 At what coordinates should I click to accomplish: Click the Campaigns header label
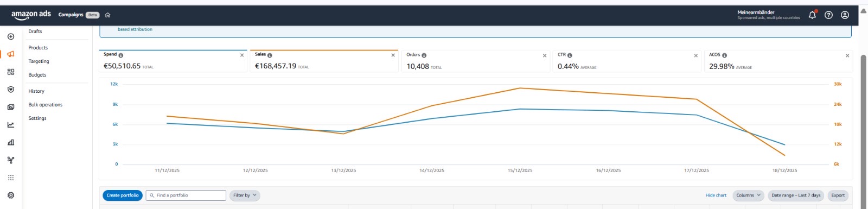click(71, 15)
